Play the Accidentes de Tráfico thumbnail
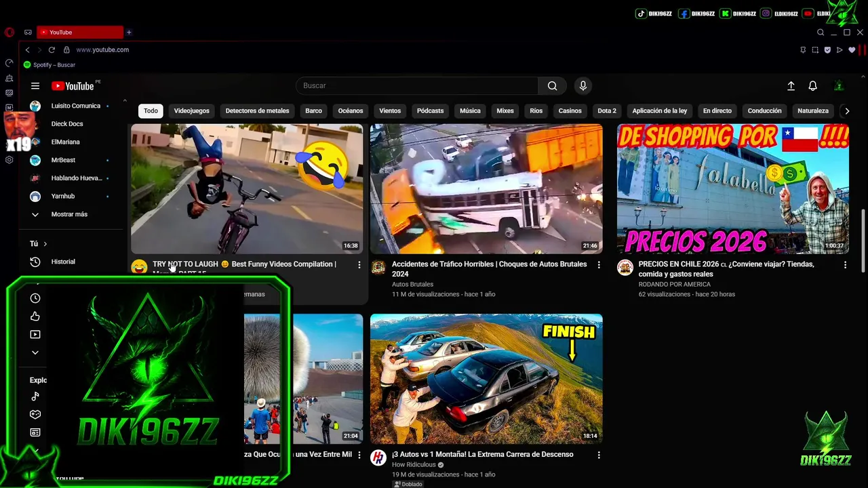Image resolution: width=868 pixels, height=488 pixels. coord(486,188)
